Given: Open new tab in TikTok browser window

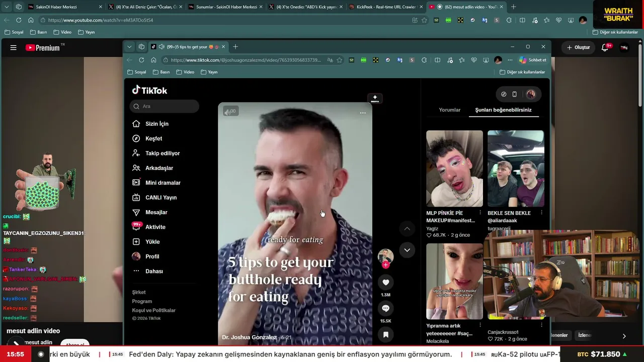Looking at the screenshot, I should pos(235,47).
